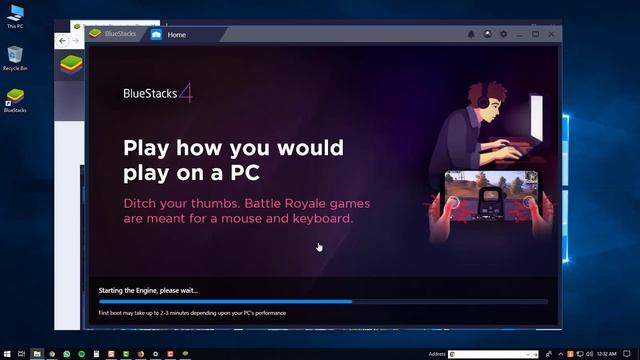
Task: Minimize the BlueStacks window
Action: tap(520, 35)
